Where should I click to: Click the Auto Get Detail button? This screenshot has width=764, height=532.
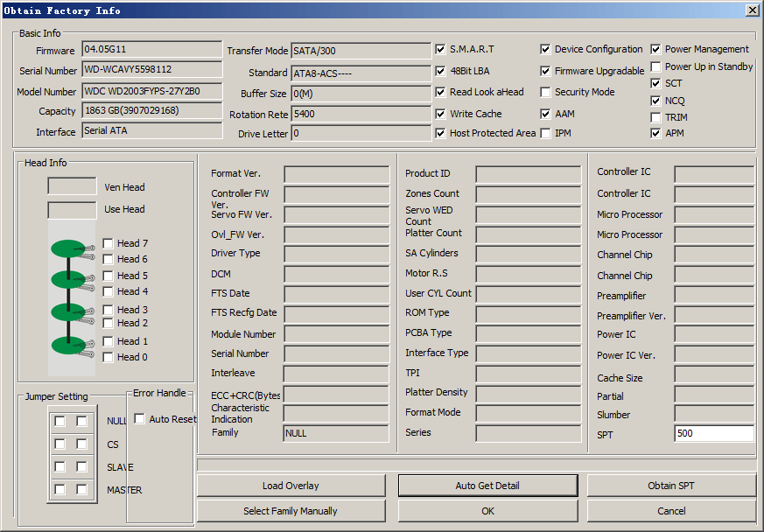click(x=487, y=486)
